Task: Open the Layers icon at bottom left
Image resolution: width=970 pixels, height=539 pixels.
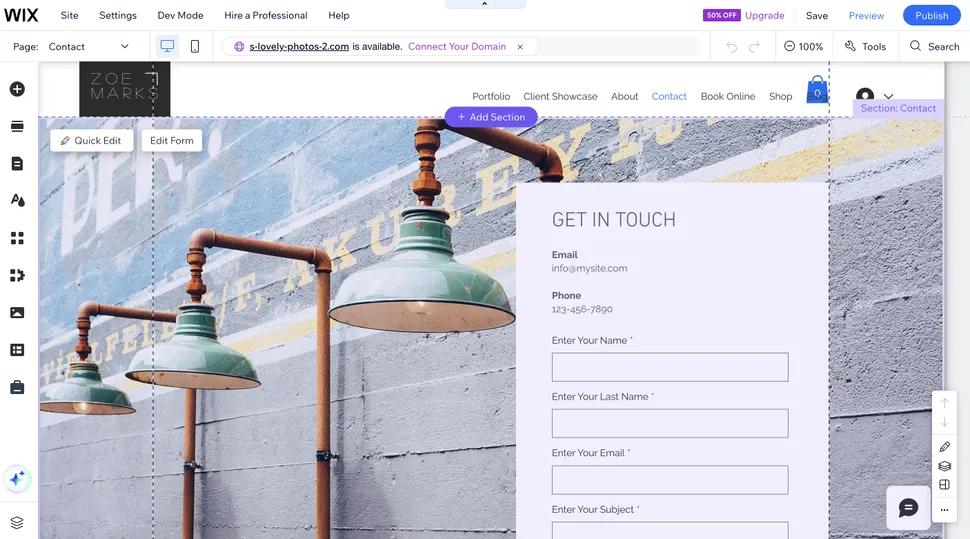Action: (17, 522)
